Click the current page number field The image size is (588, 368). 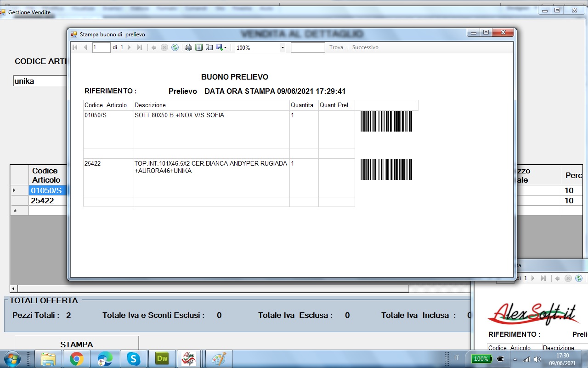pos(101,47)
